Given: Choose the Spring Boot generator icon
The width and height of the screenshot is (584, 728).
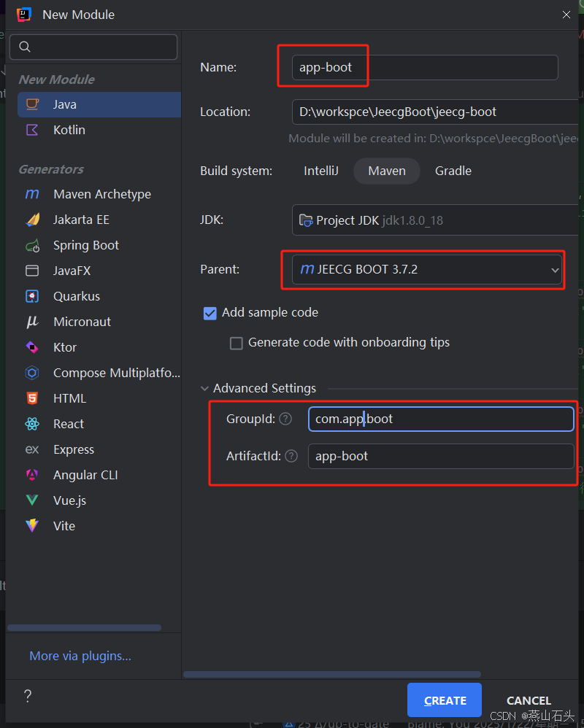Looking at the screenshot, I should click(32, 245).
